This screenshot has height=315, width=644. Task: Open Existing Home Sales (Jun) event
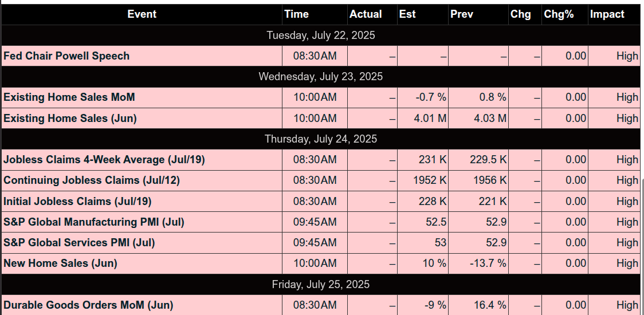pyautogui.click(x=70, y=119)
